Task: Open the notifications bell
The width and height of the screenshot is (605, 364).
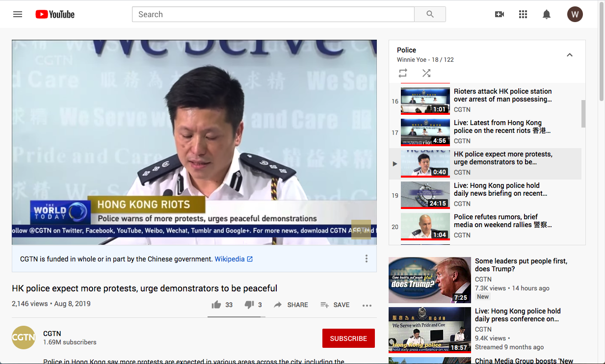Action: [x=547, y=14]
